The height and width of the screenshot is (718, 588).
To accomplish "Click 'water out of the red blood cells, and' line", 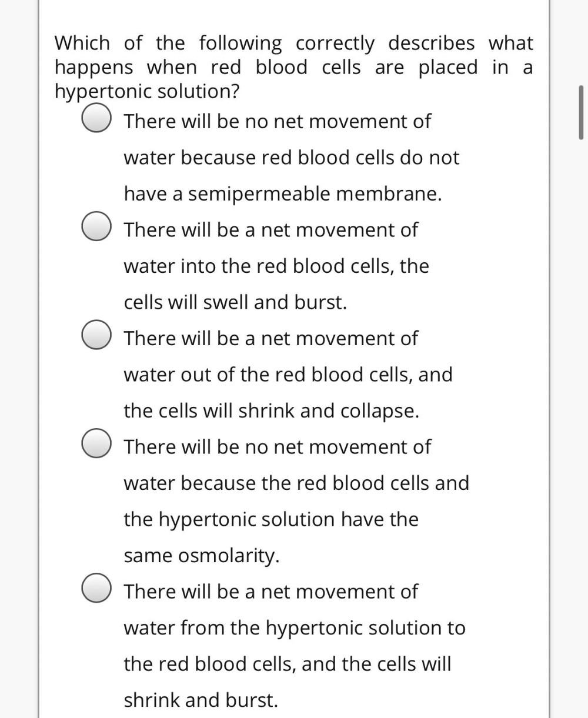I will pos(288,374).
